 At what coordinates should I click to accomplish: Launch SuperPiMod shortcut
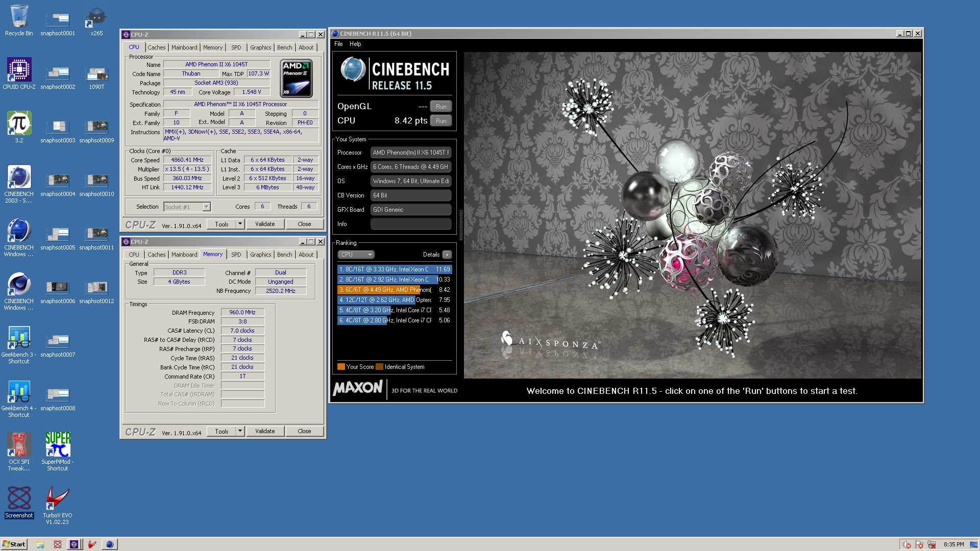(x=58, y=452)
